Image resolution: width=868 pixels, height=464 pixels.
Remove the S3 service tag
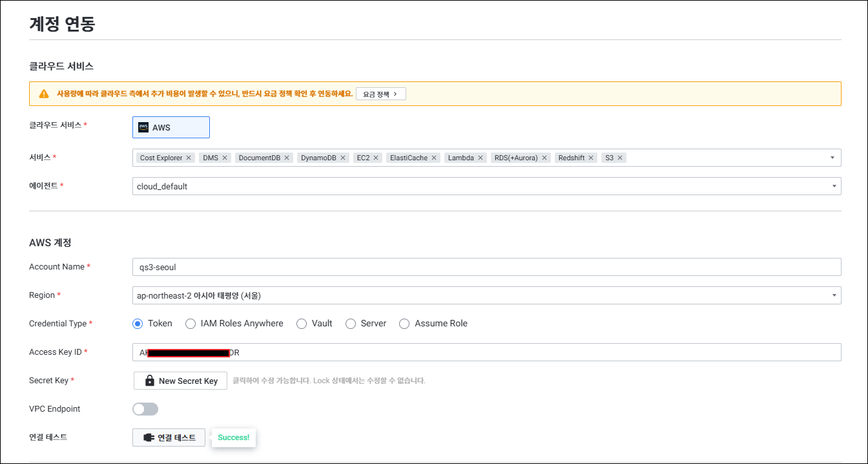620,158
